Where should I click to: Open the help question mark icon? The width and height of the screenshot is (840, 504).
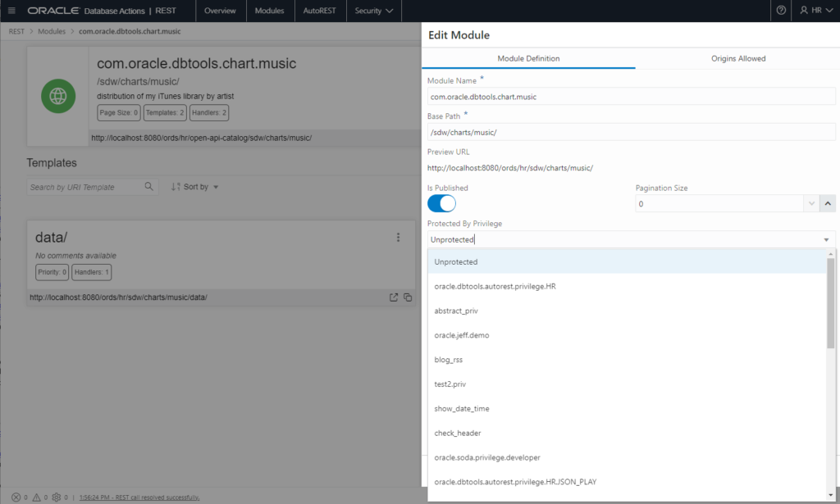click(781, 10)
